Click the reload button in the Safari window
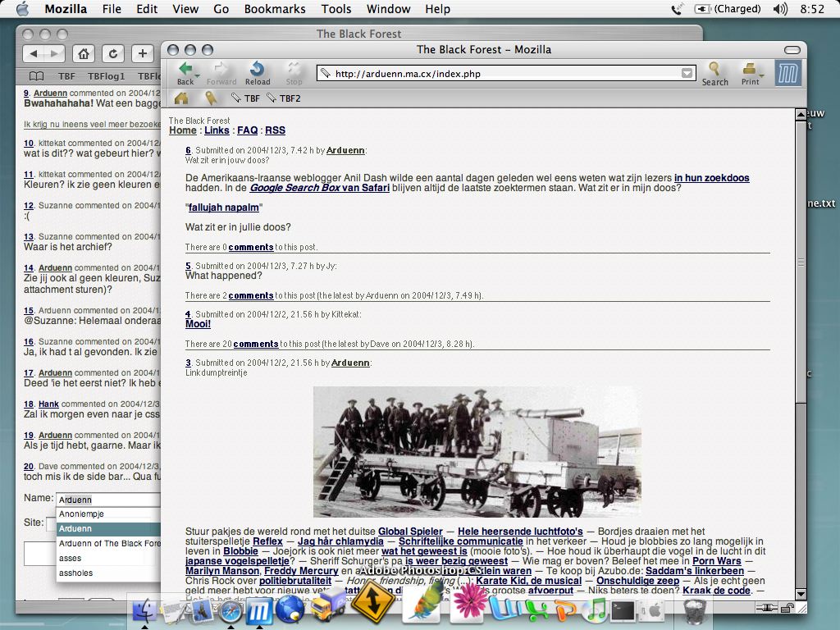This screenshot has width=840, height=630. pos(112,53)
